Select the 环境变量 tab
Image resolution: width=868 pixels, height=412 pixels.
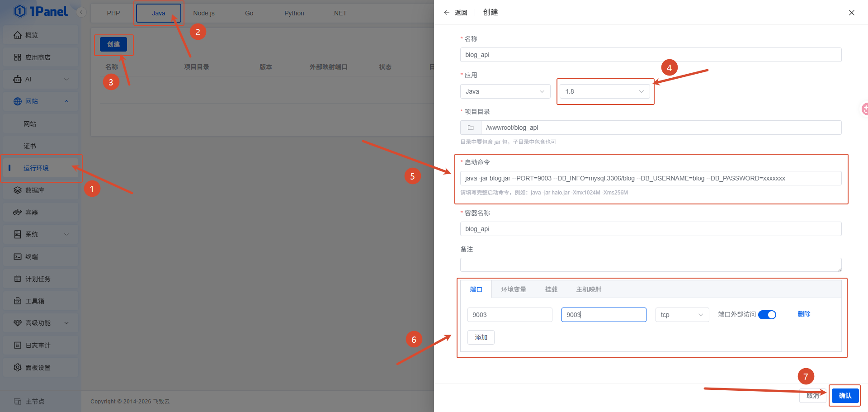click(x=514, y=289)
